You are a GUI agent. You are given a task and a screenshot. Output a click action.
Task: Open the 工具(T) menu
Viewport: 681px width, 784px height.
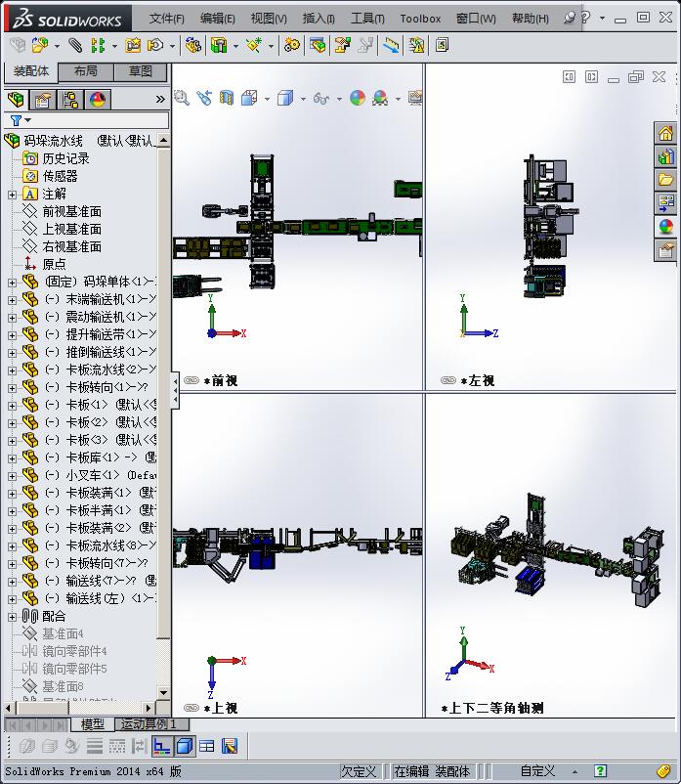click(367, 19)
